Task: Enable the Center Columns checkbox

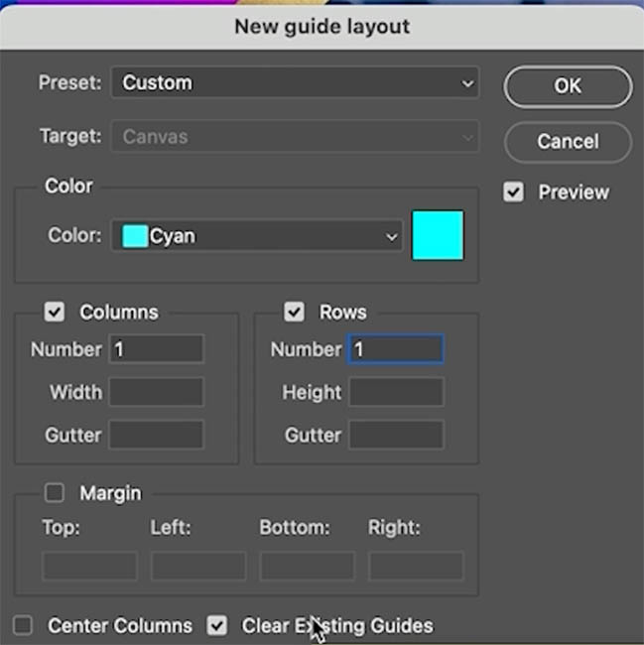Action: (23, 625)
